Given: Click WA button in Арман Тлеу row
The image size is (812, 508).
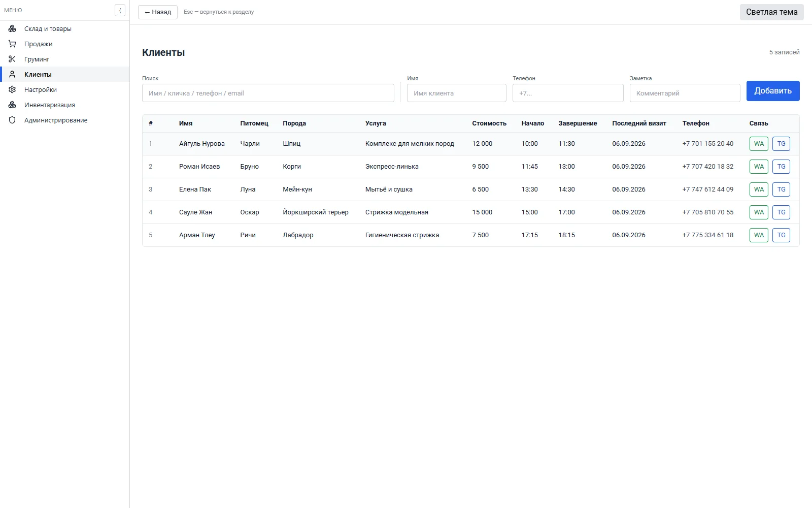Looking at the screenshot, I should [759, 235].
